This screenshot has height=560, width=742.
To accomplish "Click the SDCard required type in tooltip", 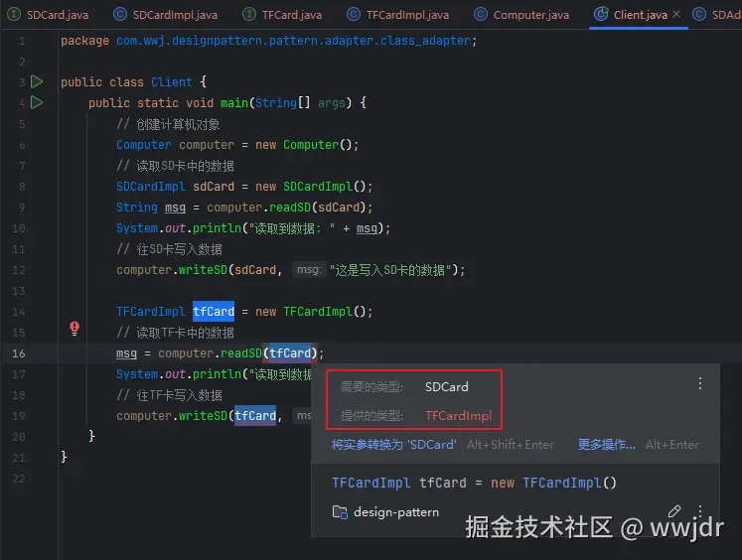I will coord(446,387).
